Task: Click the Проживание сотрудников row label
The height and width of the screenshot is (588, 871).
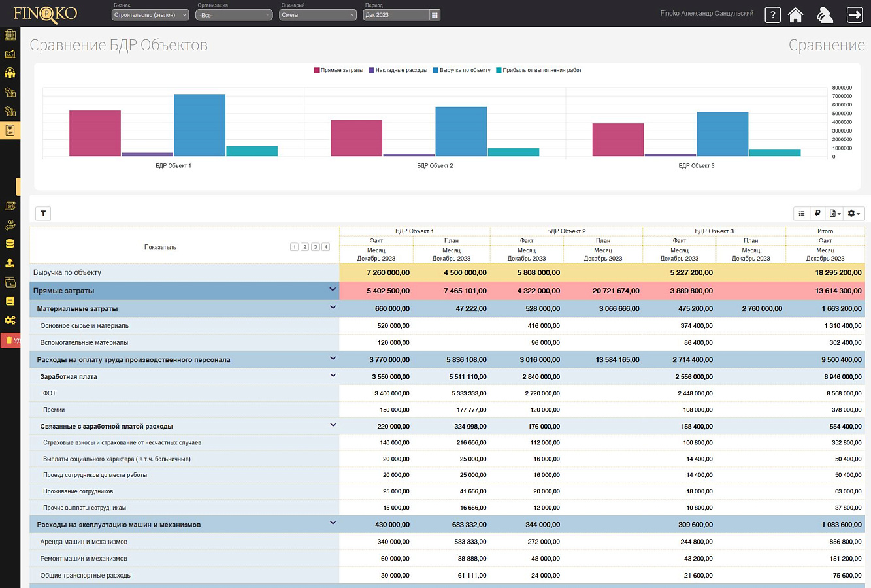Action: click(78, 491)
